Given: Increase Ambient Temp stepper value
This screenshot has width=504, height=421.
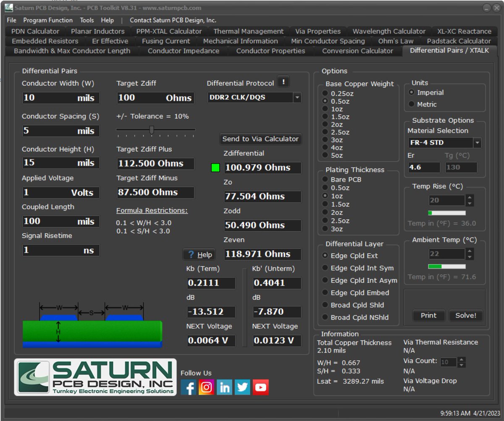Looking at the screenshot, I should click(x=470, y=251).
